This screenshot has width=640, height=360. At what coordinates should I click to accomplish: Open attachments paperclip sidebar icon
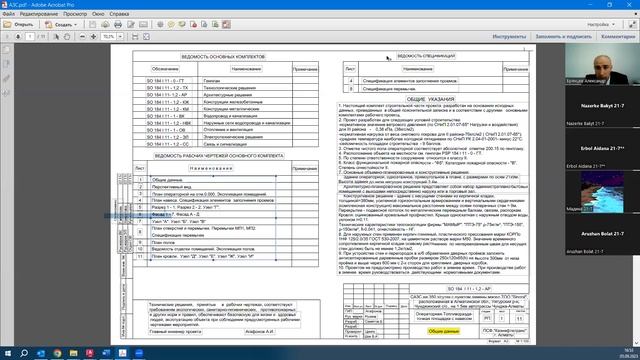point(7,78)
